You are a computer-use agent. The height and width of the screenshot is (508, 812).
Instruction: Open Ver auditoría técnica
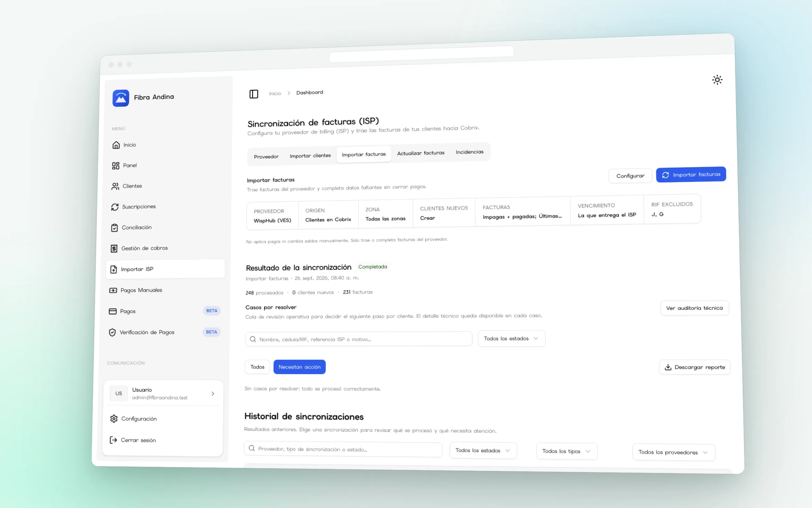tap(694, 308)
